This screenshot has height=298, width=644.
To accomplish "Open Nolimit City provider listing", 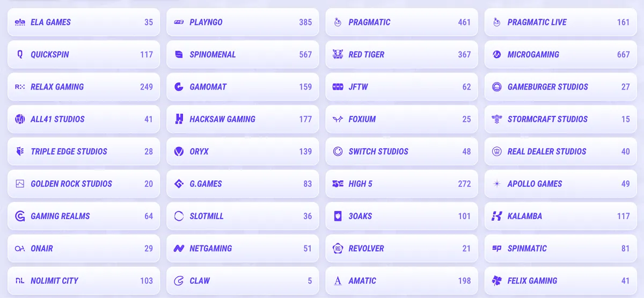I will click(84, 280).
